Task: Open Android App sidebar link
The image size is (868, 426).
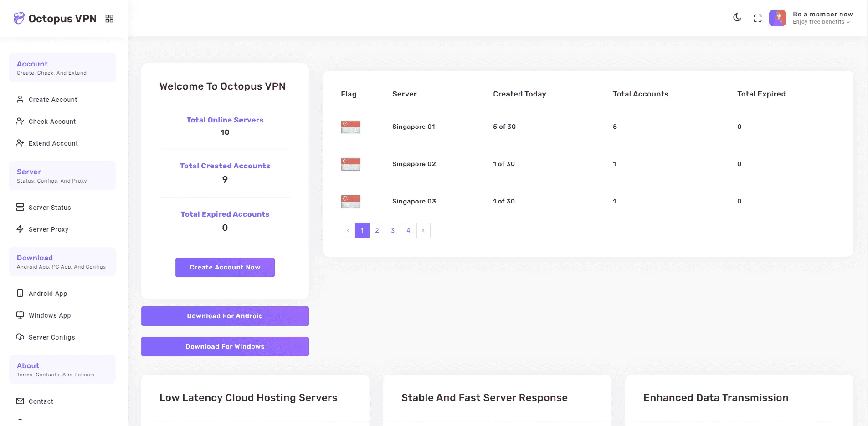Action: [48, 294]
